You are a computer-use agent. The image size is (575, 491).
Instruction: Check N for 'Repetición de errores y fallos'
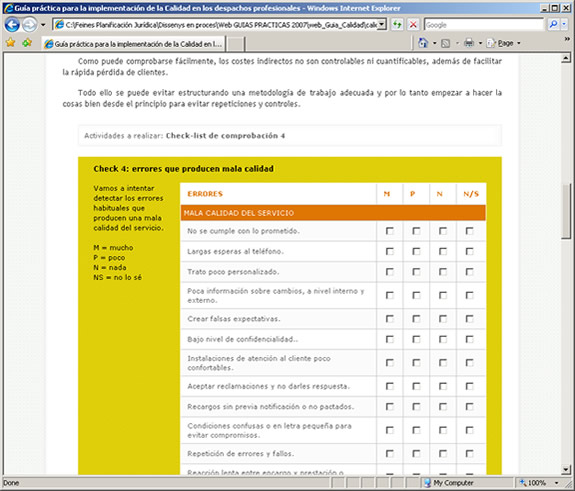pyautogui.click(x=443, y=454)
